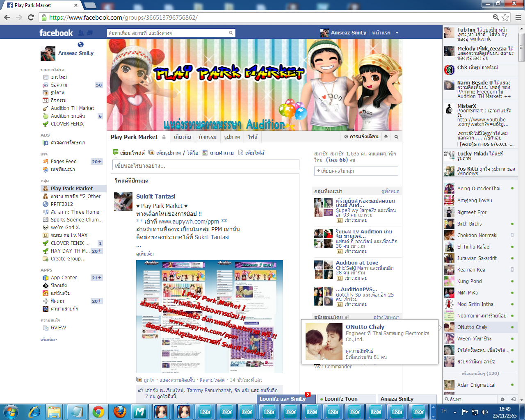Switch to the 'เกี่ยวกับ' about tab
The width and height of the screenshot is (525, 420).
coord(183,137)
